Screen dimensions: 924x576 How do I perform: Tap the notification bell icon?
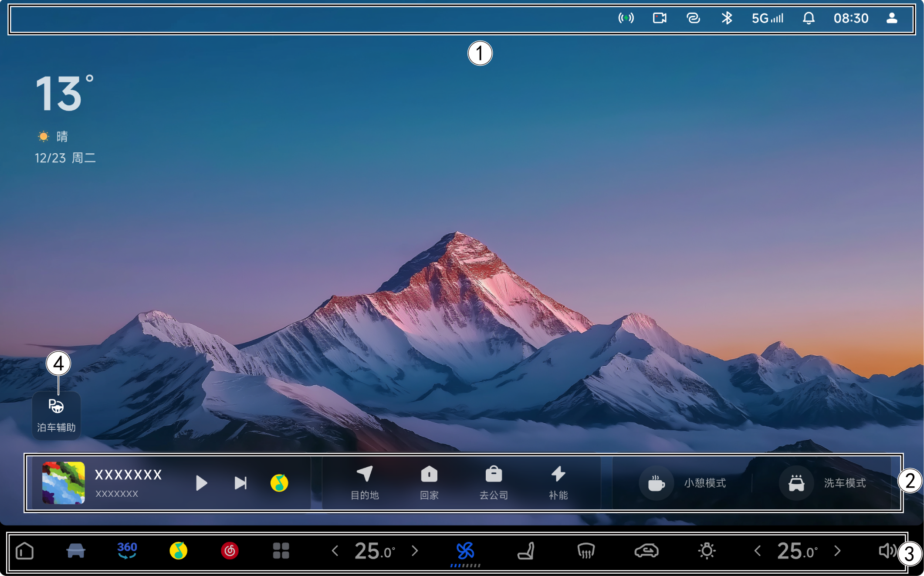point(808,18)
